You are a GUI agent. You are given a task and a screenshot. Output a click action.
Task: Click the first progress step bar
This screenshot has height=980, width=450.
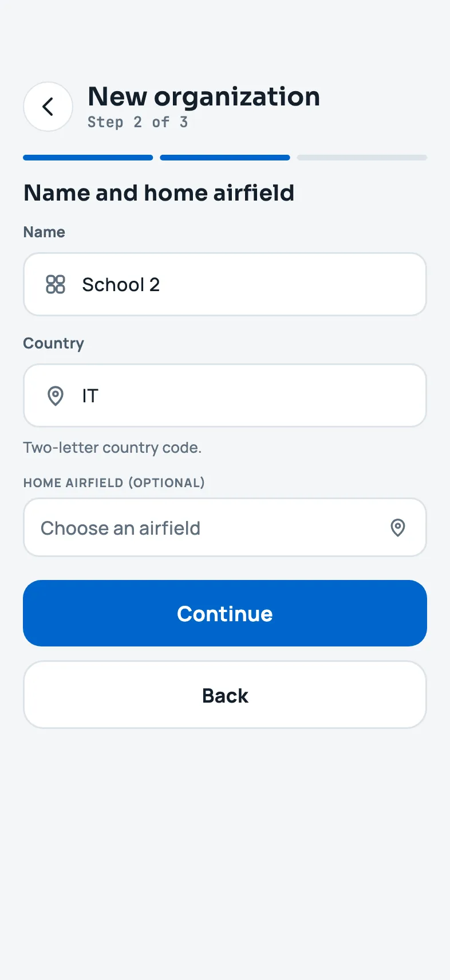pos(88,158)
